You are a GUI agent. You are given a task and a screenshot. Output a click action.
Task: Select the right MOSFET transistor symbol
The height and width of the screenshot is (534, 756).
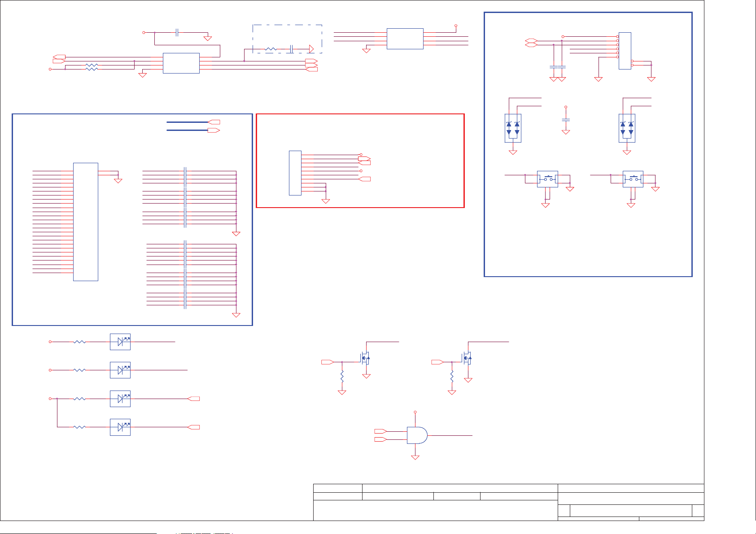[467, 357]
